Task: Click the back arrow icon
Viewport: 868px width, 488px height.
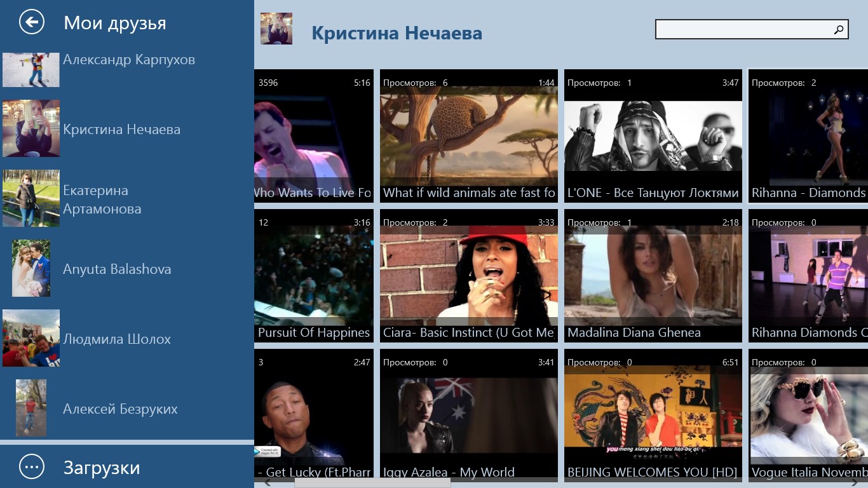Action: (x=32, y=22)
